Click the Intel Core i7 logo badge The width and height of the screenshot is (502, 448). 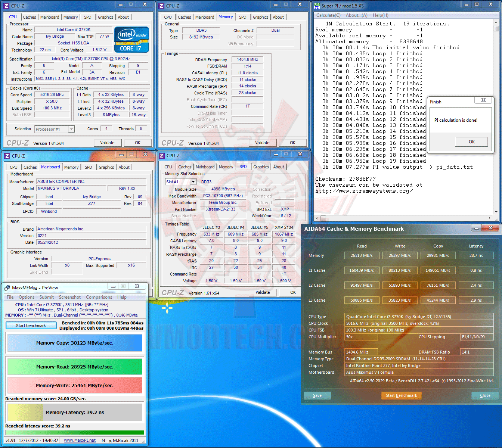[131, 39]
